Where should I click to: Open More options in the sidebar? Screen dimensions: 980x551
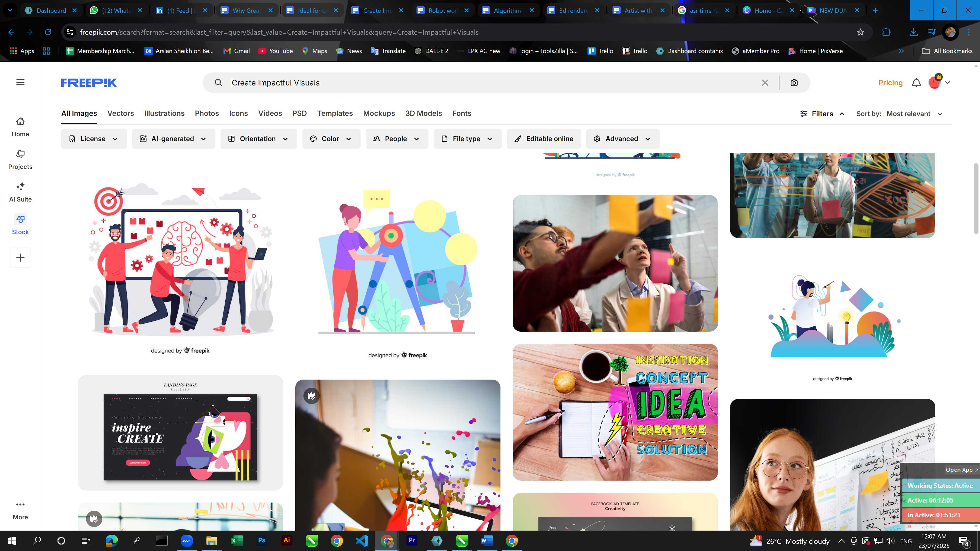point(20,511)
